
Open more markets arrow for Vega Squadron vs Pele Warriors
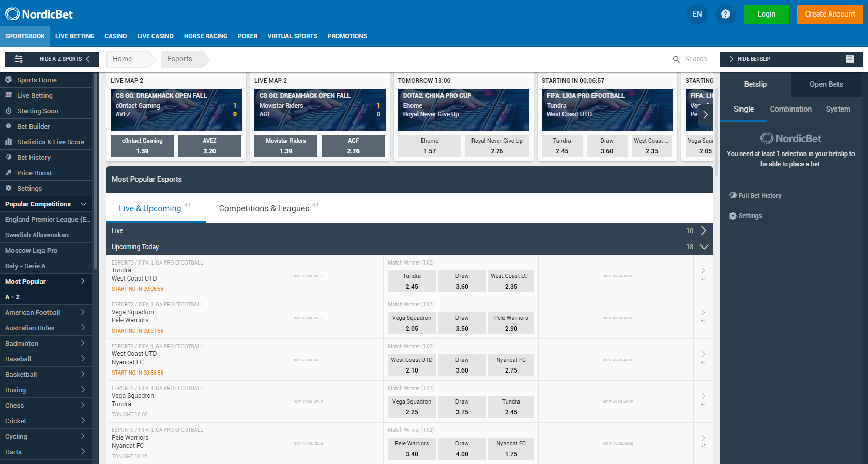tap(703, 313)
